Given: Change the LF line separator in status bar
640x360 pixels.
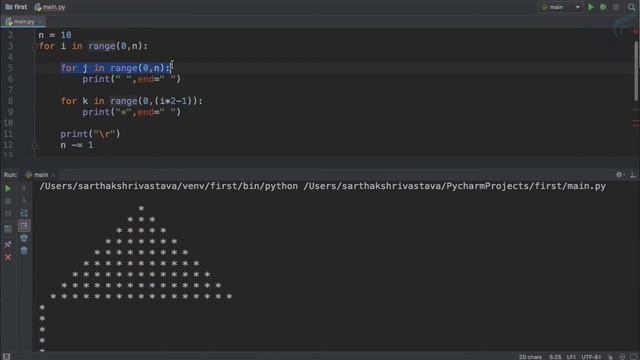Looking at the screenshot, I should [571, 357].
